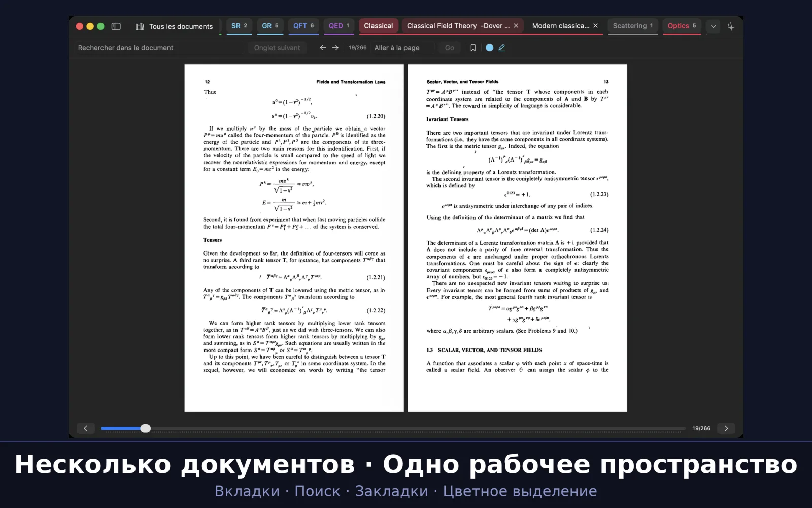This screenshot has width=812, height=508.
Task: Click the bottom next page chevron
Action: pos(726,428)
